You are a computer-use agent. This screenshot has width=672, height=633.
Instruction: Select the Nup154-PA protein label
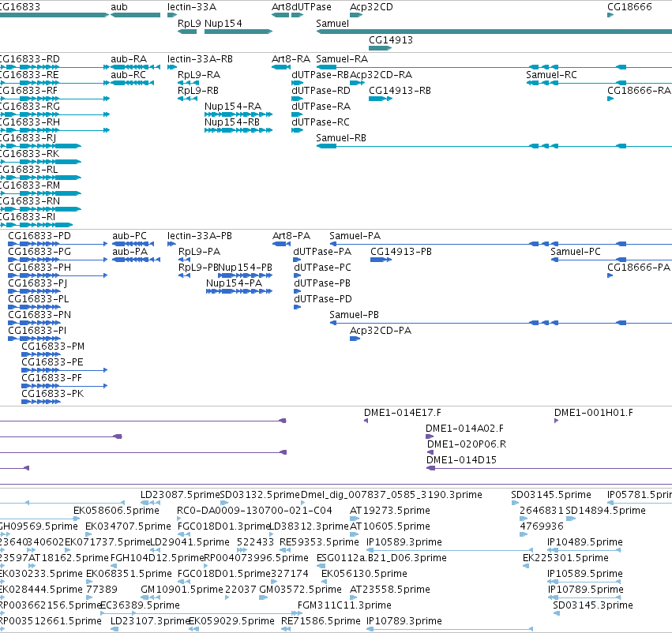coord(234,283)
